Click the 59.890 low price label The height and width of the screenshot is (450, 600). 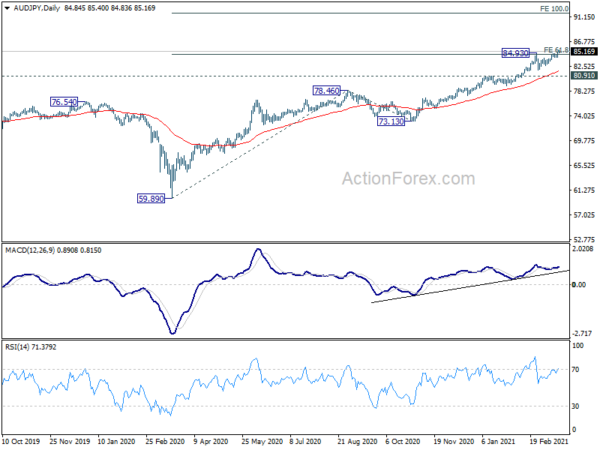click(150, 199)
